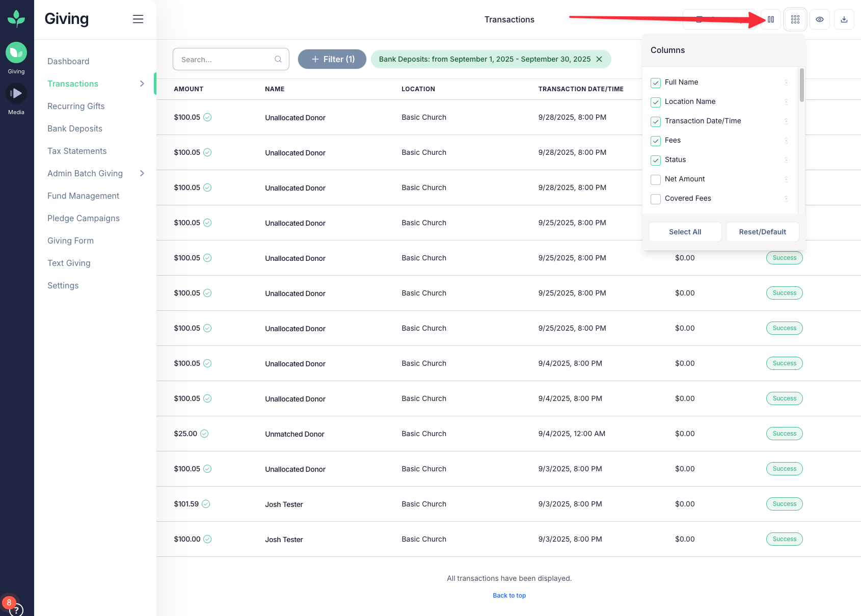The width and height of the screenshot is (861, 616).
Task: Open the Media app in sidebar
Action: 16,94
